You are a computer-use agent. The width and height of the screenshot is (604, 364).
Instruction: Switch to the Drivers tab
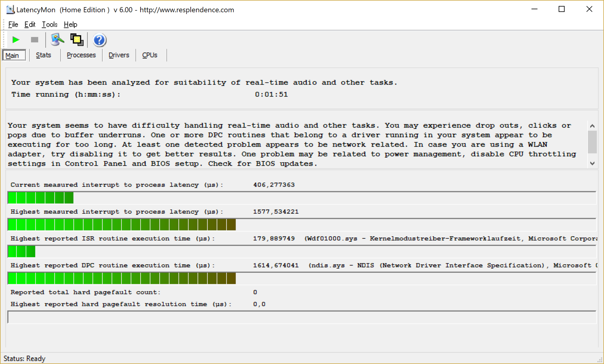119,55
